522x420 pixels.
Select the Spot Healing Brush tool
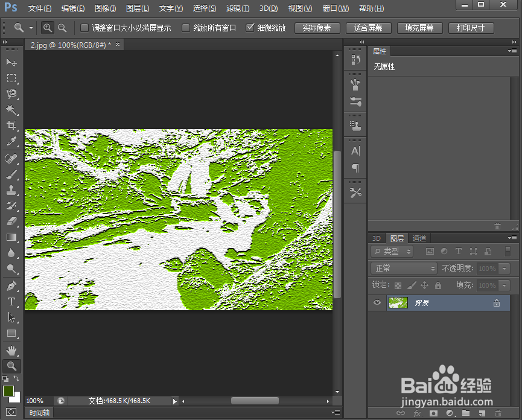coord(11,159)
